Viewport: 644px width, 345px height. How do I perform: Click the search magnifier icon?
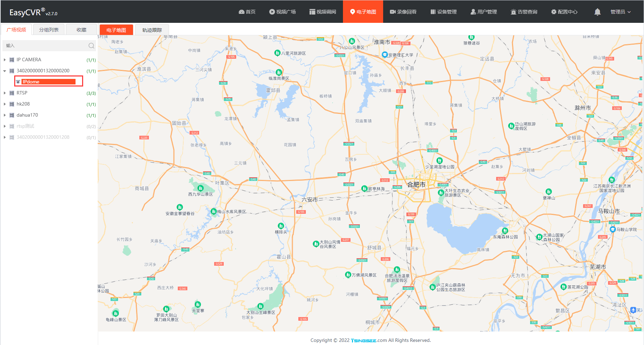pos(91,46)
